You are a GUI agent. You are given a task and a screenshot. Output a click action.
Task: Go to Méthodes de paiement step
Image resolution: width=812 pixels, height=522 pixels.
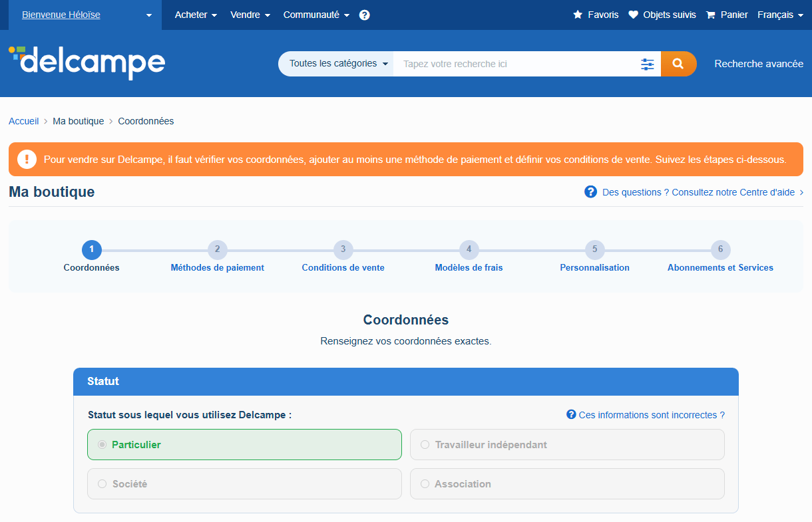[218, 267]
